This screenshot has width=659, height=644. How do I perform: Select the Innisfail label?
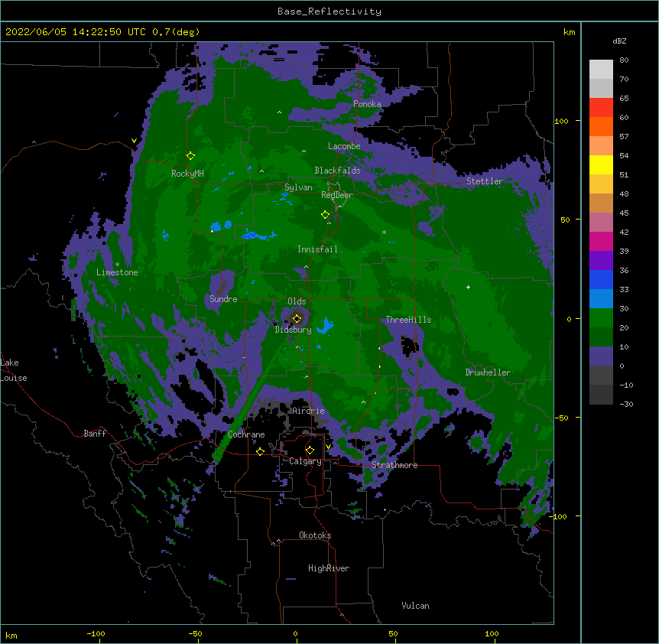pyautogui.click(x=318, y=249)
